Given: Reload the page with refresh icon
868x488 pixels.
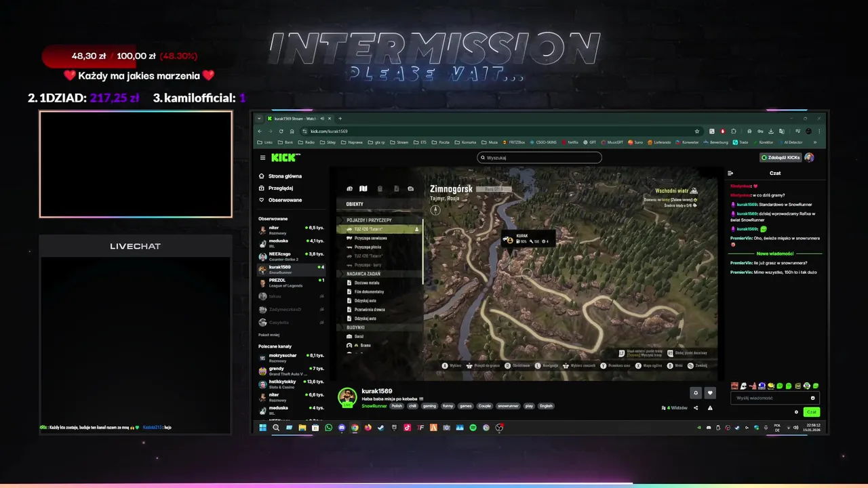Looking at the screenshot, I should tap(281, 131).
